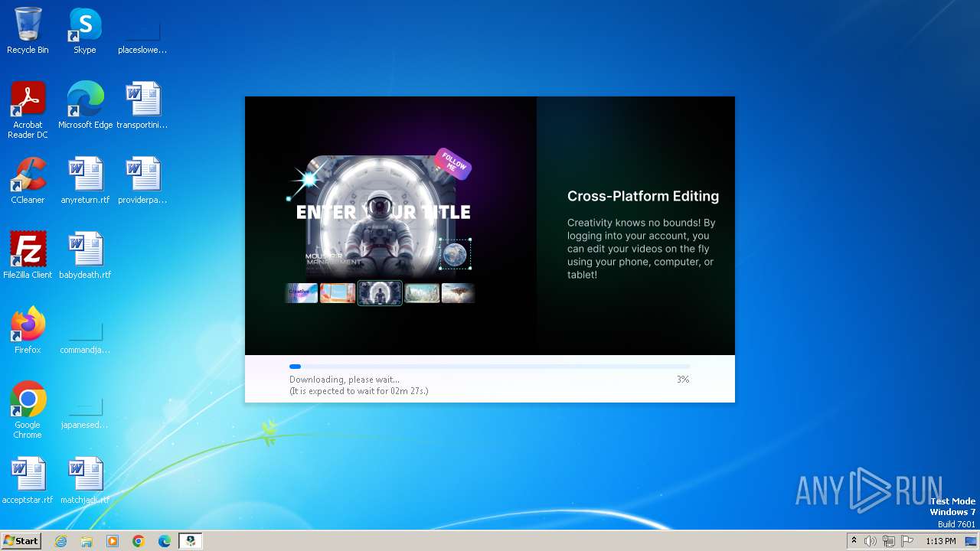The image size is (980, 551).
Task: Click the download progress bar
Action: (x=489, y=367)
